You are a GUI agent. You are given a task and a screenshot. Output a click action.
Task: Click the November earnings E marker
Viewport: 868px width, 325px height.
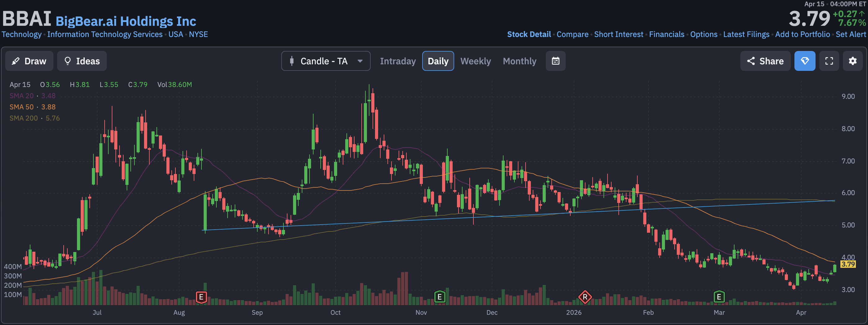pyautogui.click(x=439, y=297)
